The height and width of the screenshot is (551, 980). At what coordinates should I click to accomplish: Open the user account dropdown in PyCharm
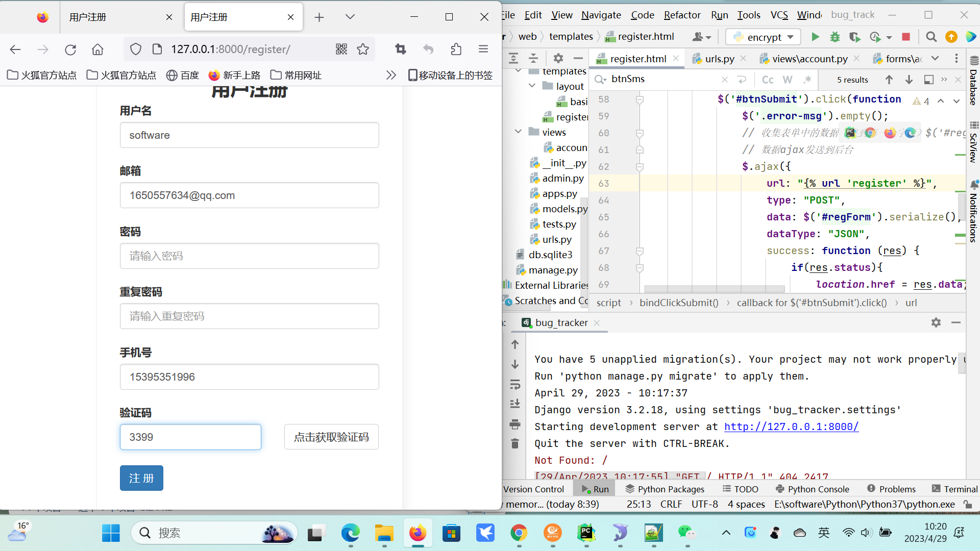point(702,37)
